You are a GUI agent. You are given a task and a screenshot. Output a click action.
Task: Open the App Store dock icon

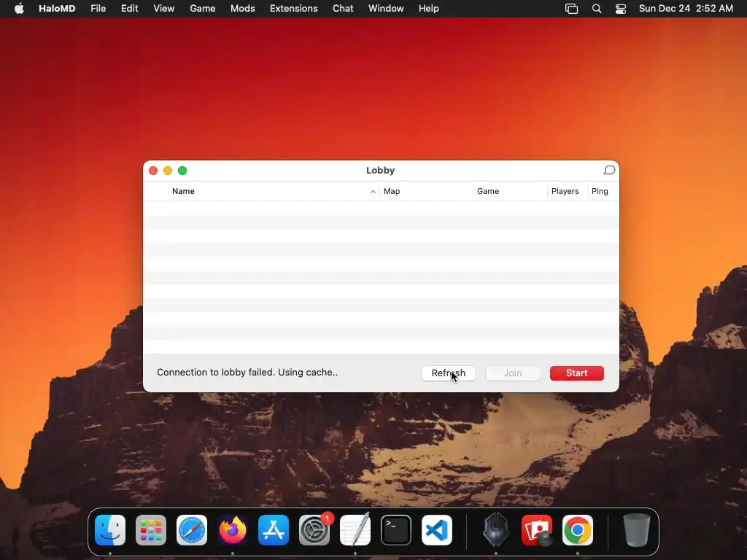pos(274,530)
